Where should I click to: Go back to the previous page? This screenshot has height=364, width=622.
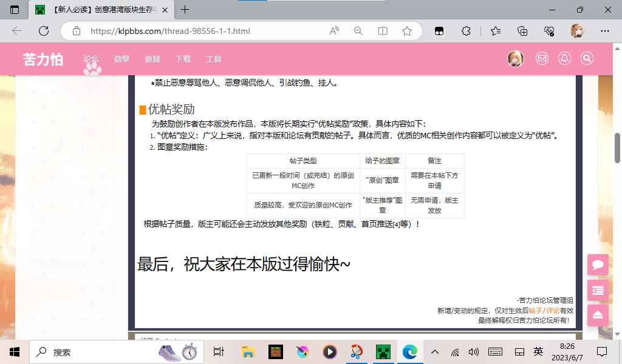pos(17,31)
